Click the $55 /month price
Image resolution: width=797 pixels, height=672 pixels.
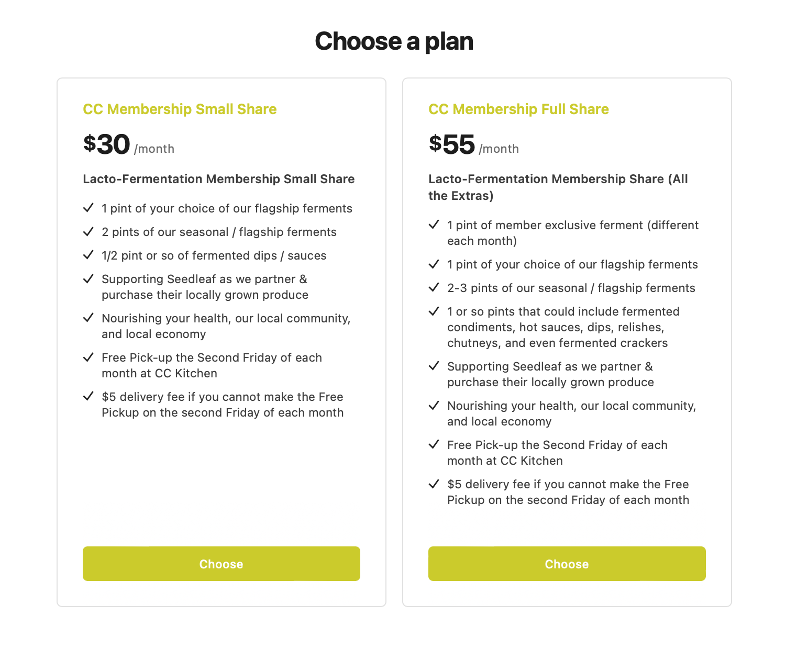click(473, 144)
